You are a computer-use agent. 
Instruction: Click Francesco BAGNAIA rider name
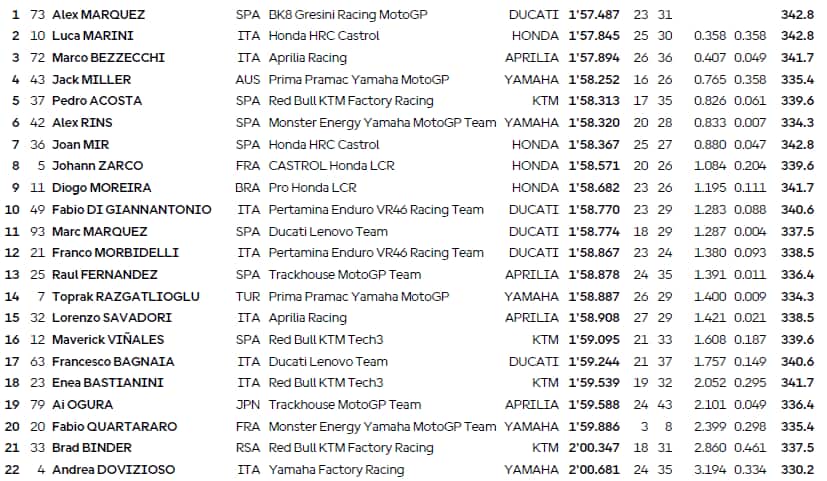point(112,362)
